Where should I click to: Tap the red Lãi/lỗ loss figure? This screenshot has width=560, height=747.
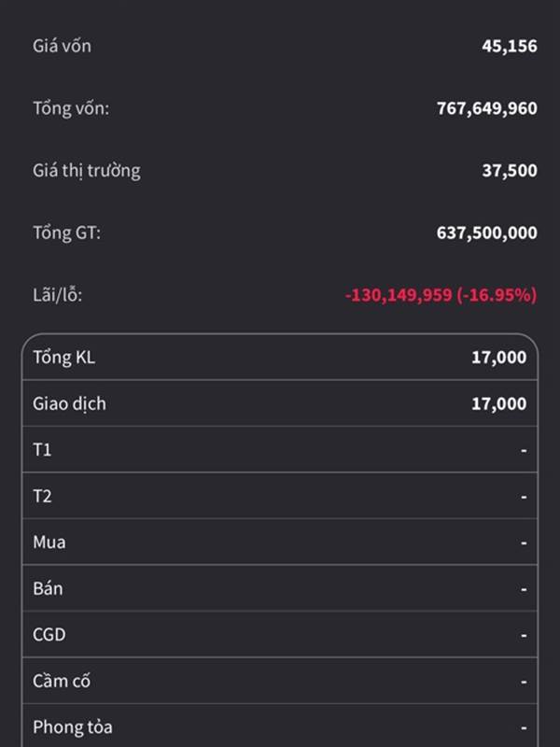441,295
